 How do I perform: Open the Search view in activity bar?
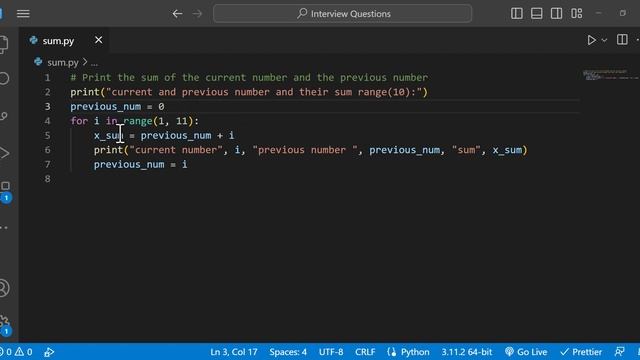pos(4,78)
